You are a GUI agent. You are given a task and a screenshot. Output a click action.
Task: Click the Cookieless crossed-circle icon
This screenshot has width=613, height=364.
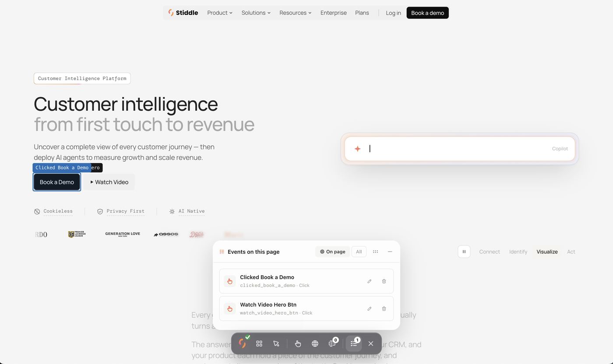pyautogui.click(x=37, y=211)
